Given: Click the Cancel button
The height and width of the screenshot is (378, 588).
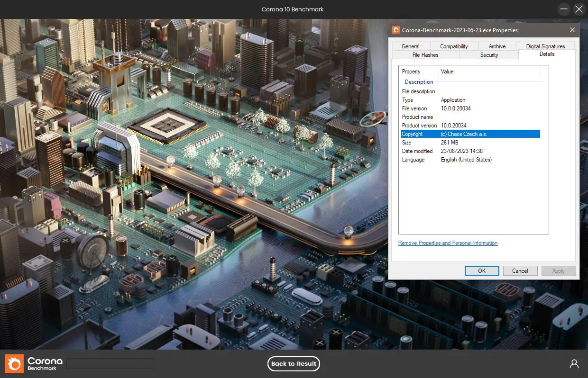Looking at the screenshot, I should (520, 271).
